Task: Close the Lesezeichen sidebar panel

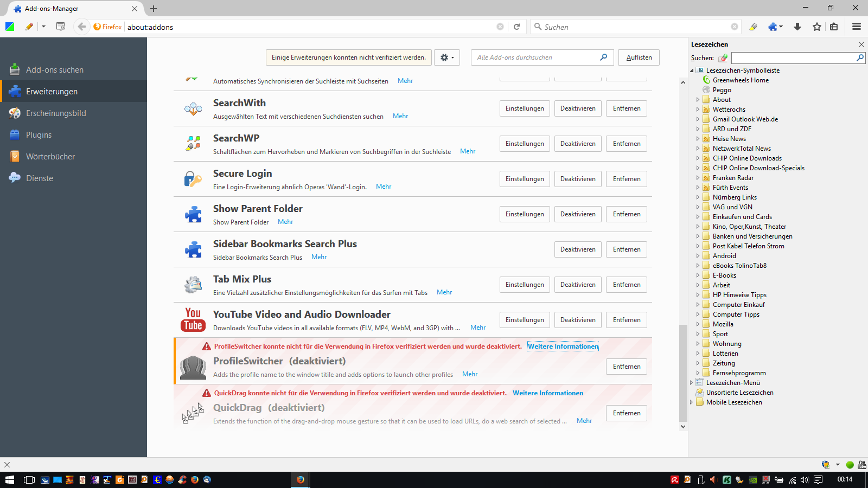Action: [x=861, y=44]
